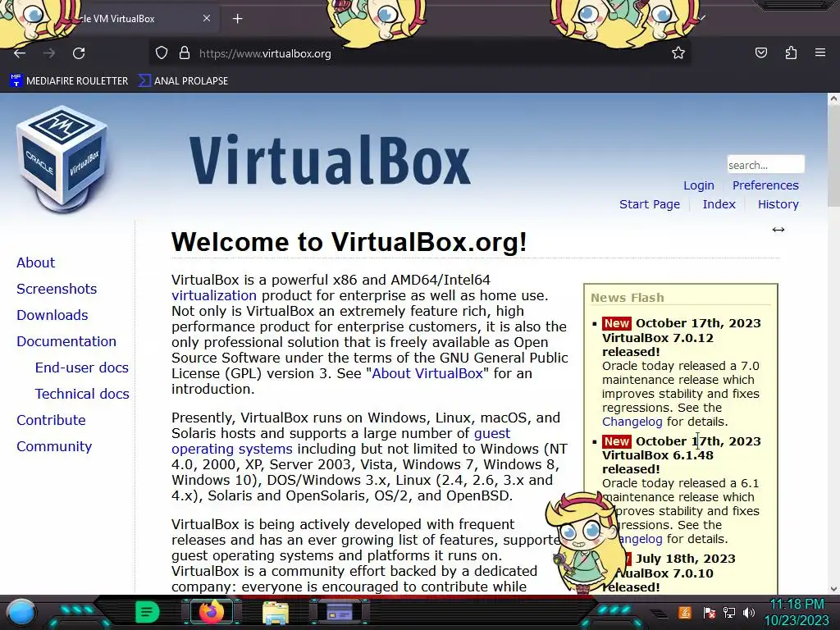Image resolution: width=840 pixels, height=630 pixels.
Task: Go to Start Page link
Action: click(x=650, y=204)
